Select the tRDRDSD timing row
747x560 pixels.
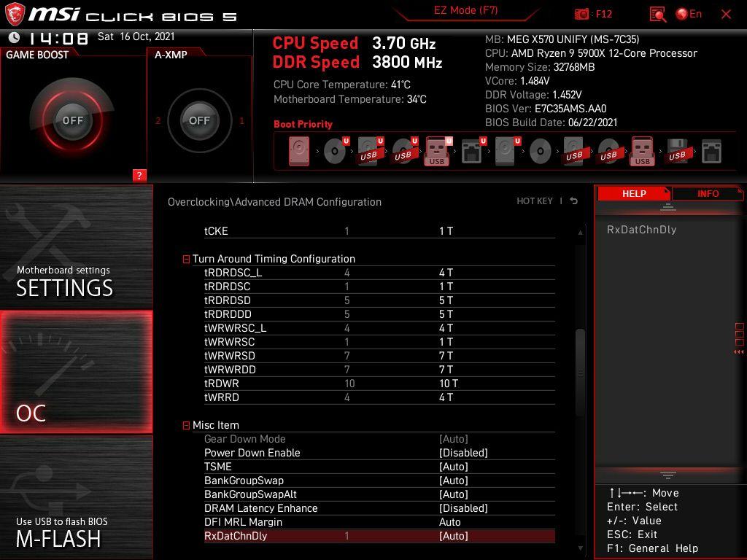[379, 300]
